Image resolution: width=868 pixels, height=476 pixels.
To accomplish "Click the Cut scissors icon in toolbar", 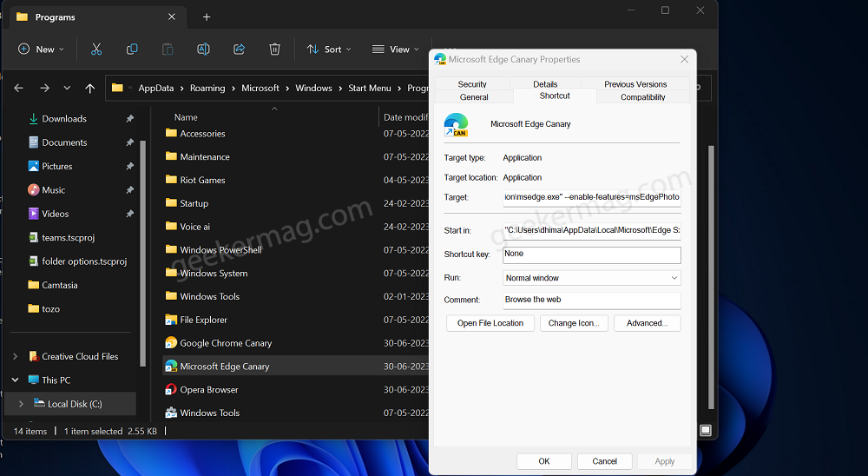I will pyautogui.click(x=96, y=50).
